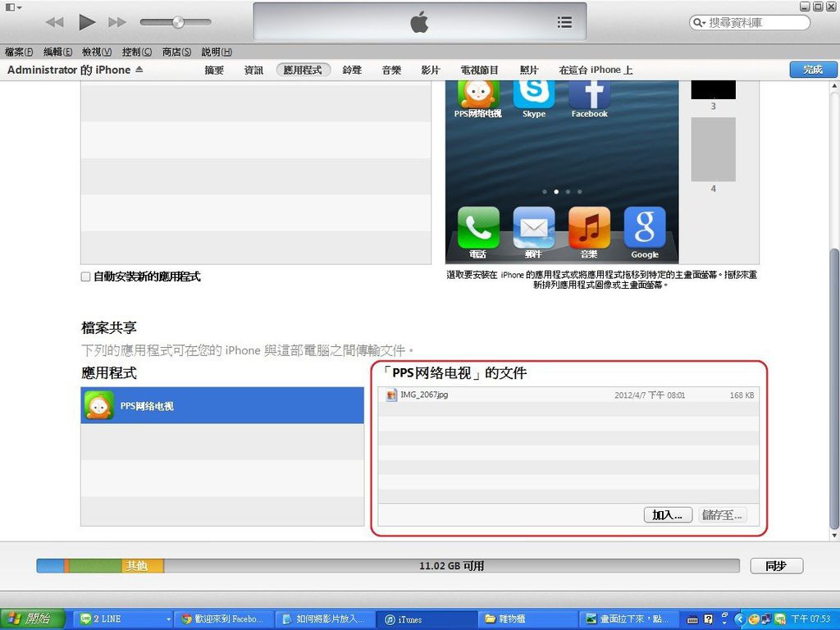This screenshot has height=630, width=840.
Task: Open the Up Next list icon
Action: coord(564,22)
